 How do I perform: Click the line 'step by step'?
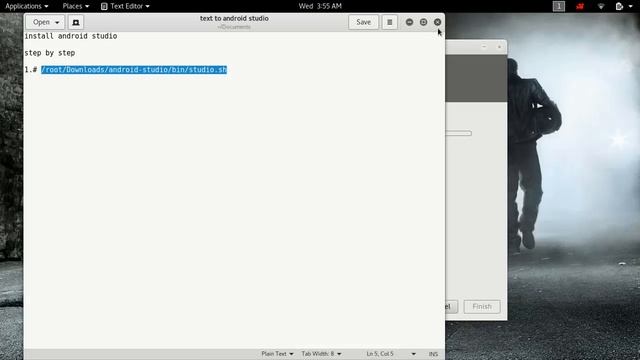click(x=50, y=53)
